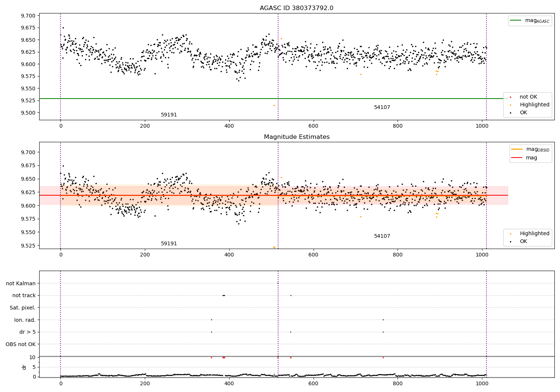Click 'dr > 5' marker near x=546
The height and width of the screenshot is (392, 560).
(x=291, y=332)
